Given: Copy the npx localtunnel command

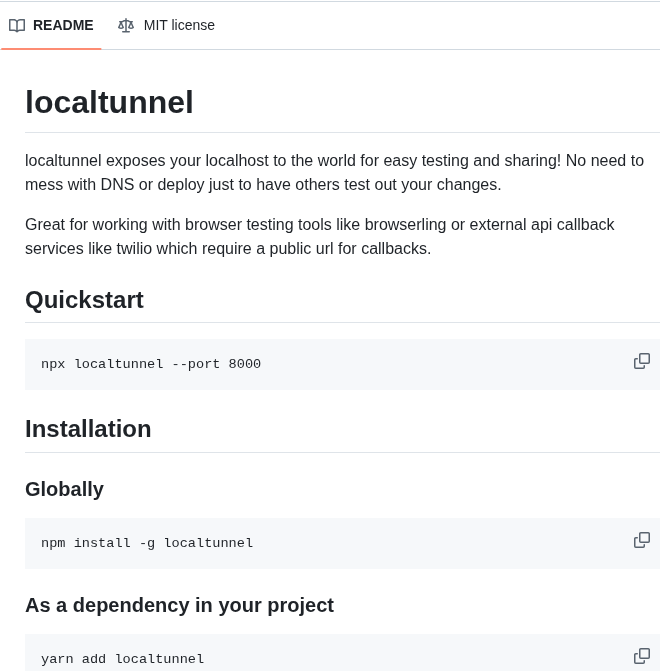Looking at the screenshot, I should tap(642, 361).
